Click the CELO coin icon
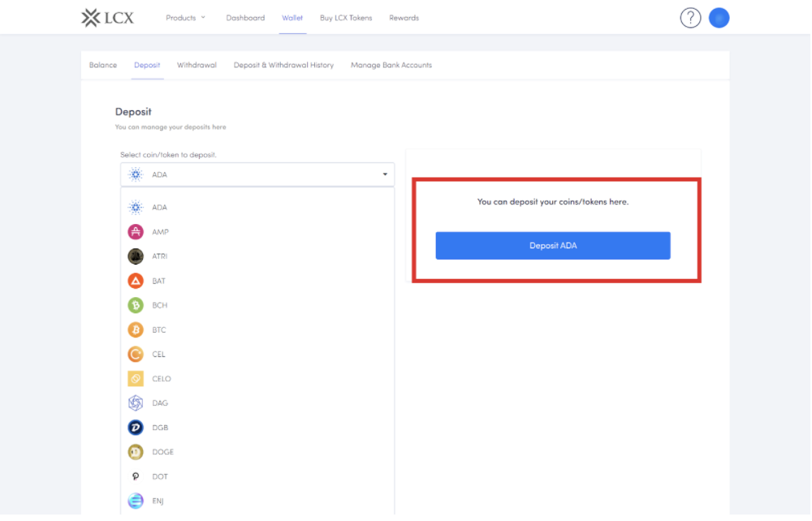The height and width of the screenshot is (521, 812). [136, 379]
